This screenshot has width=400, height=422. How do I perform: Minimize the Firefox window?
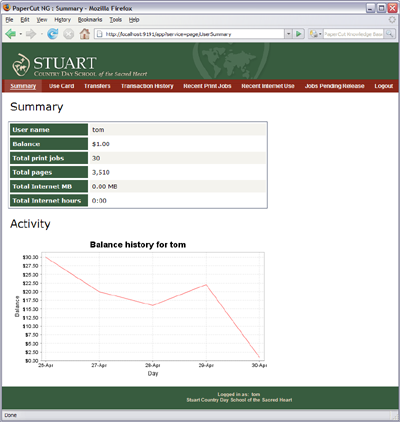(371, 8)
